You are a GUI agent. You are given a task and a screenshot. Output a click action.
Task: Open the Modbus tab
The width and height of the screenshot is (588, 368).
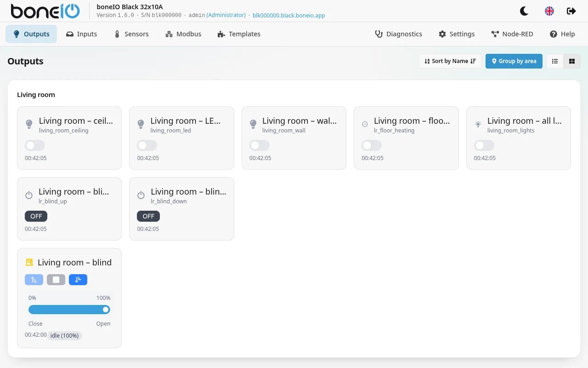183,34
